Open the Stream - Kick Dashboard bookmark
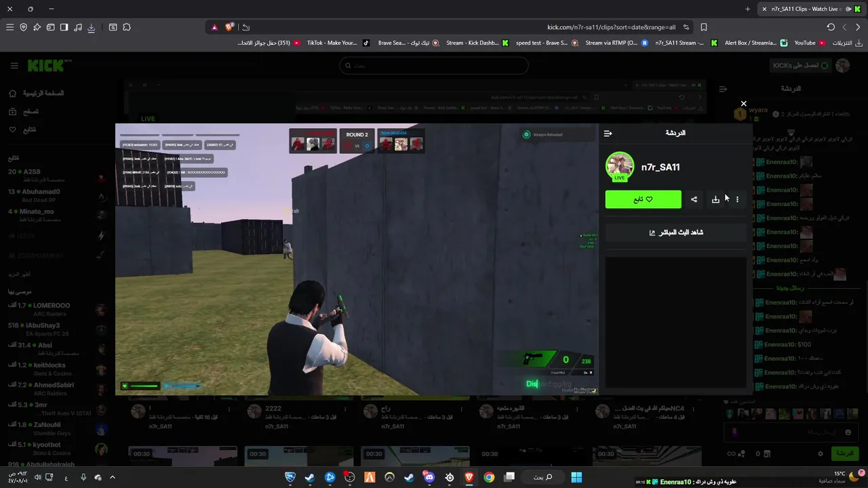 pyautogui.click(x=477, y=43)
